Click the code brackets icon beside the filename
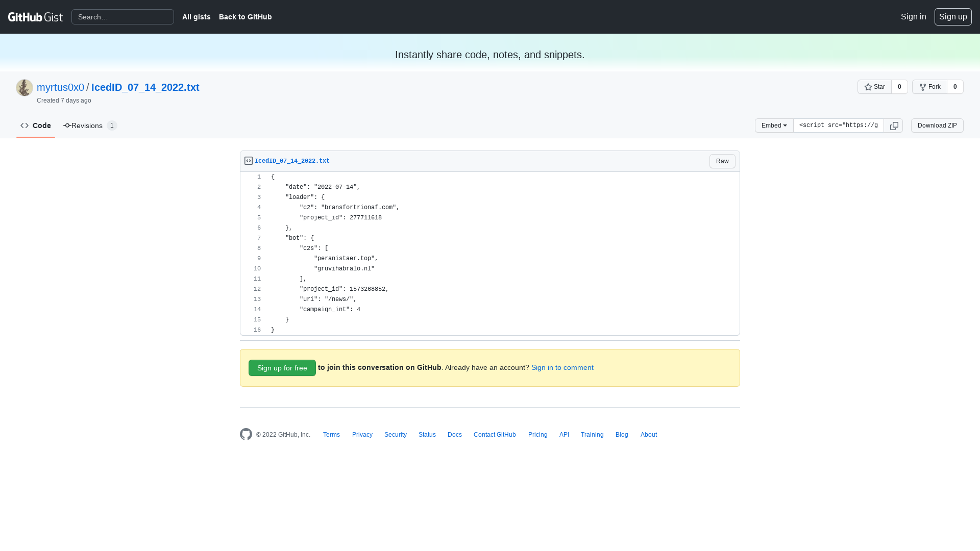The width and height of the screenshot is (980, 551). click(x=248, y=160)
